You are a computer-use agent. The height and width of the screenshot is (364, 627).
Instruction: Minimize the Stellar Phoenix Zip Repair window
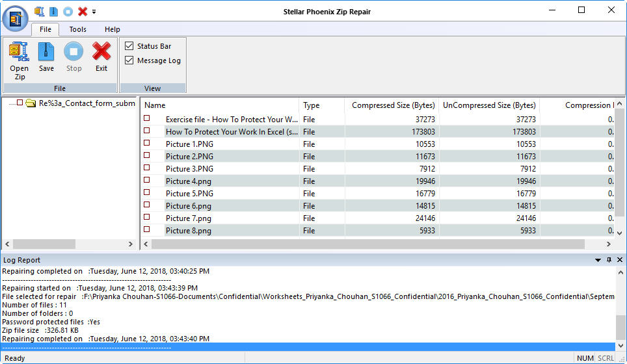[552, 10]
